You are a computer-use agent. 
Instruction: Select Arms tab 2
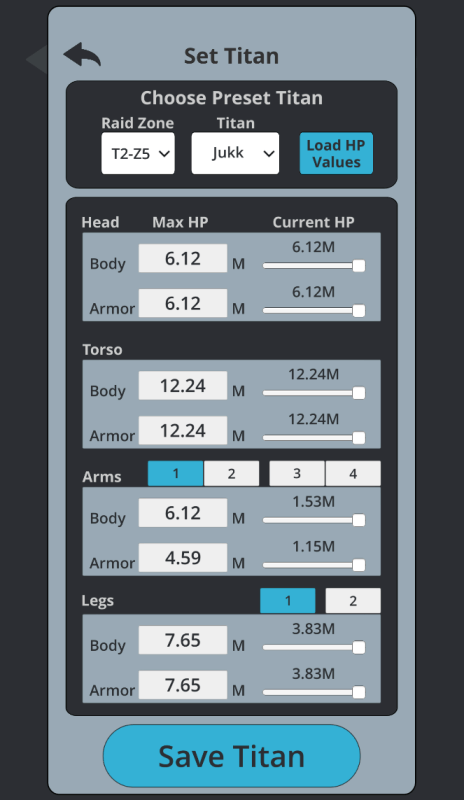pyautogui.click(x=231, y=473)
